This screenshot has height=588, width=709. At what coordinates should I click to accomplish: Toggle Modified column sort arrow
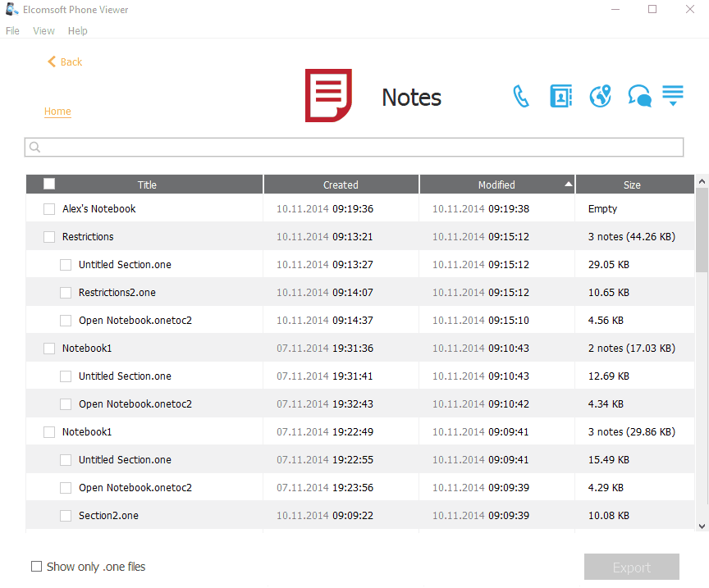click(568, 185)
